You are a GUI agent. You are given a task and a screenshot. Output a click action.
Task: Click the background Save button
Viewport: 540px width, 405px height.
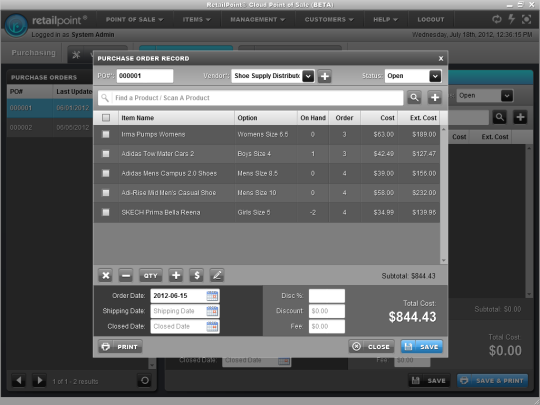pos(429,381)
